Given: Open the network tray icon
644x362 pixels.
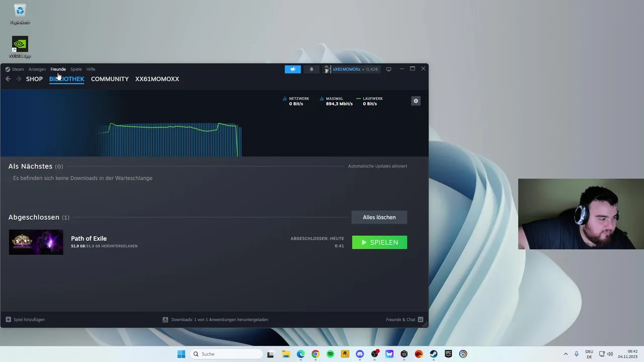Looking at the screenshot, I should (602, 354).
